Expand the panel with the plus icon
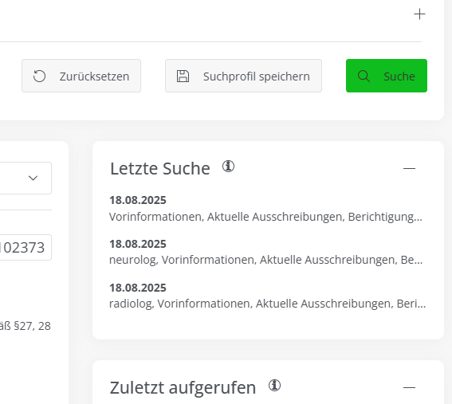Screen dimensions: 452x404 pyautogui.click(x=419, y=14)
